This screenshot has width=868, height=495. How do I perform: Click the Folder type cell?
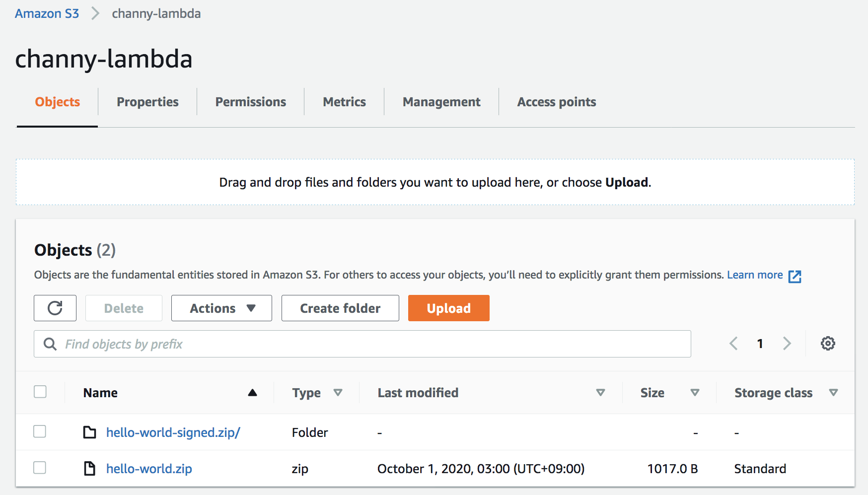[x=310, y=432]
